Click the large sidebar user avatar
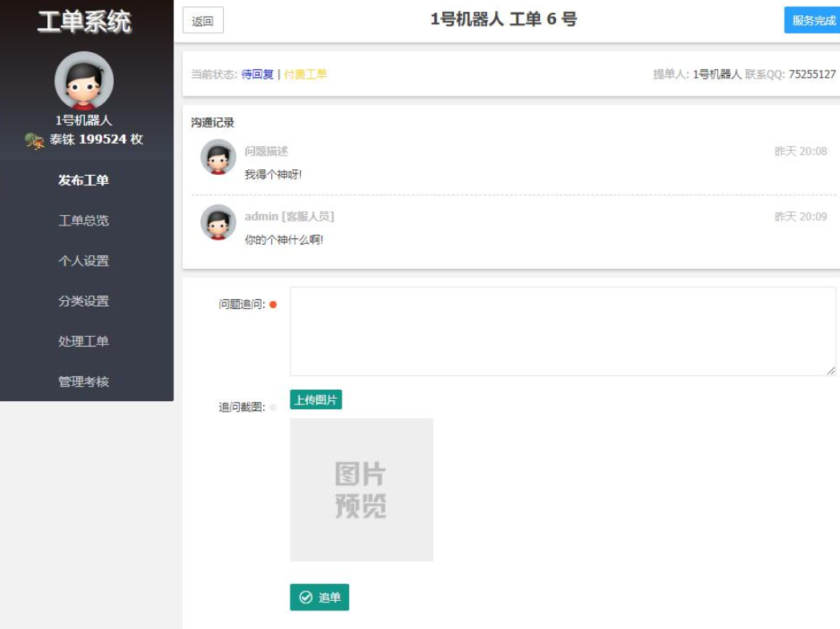Screen dimensions: 840x629 tap(84, 81)
